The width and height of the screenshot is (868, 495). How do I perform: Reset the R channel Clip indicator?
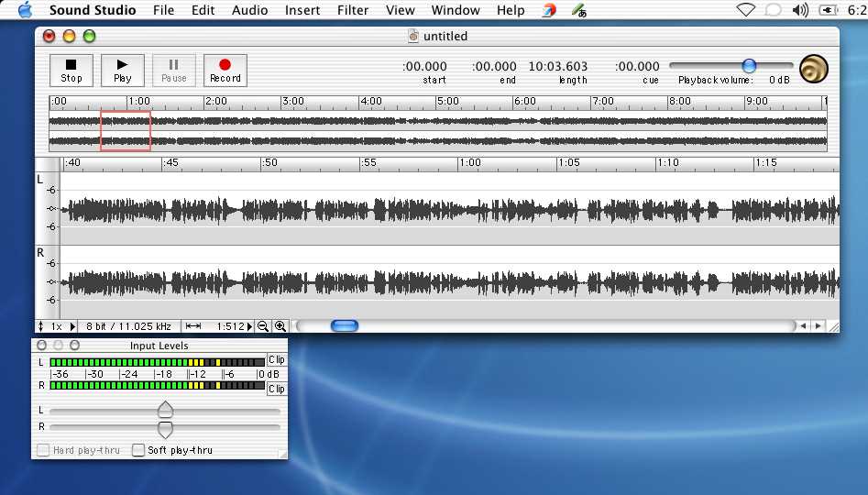pyautogui.click(x=277, y=390)
